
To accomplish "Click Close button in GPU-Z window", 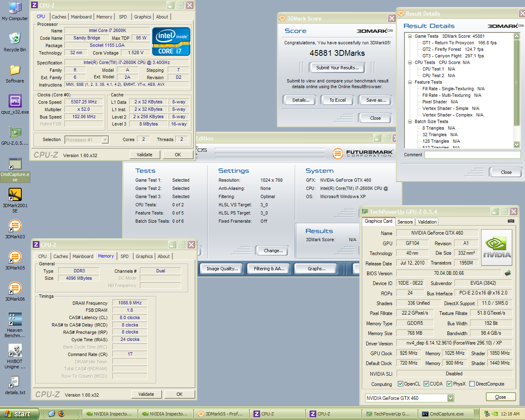I will (501, 397).
